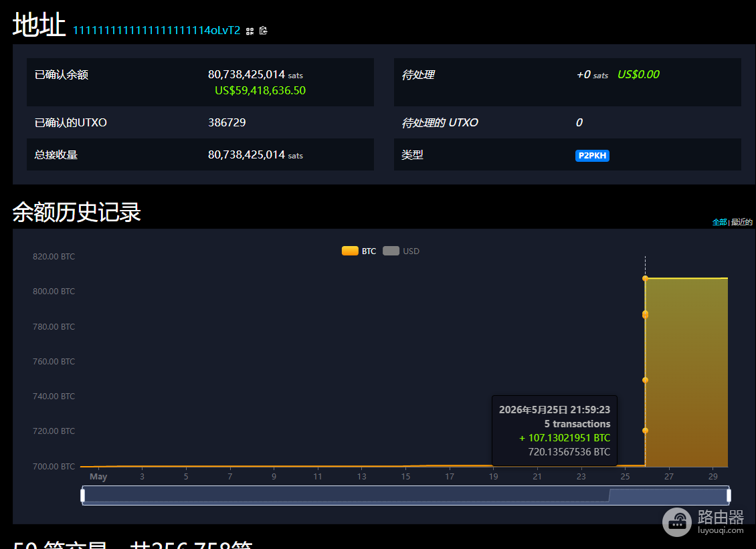Show the address QR code icon

click(x=250, y=31)
